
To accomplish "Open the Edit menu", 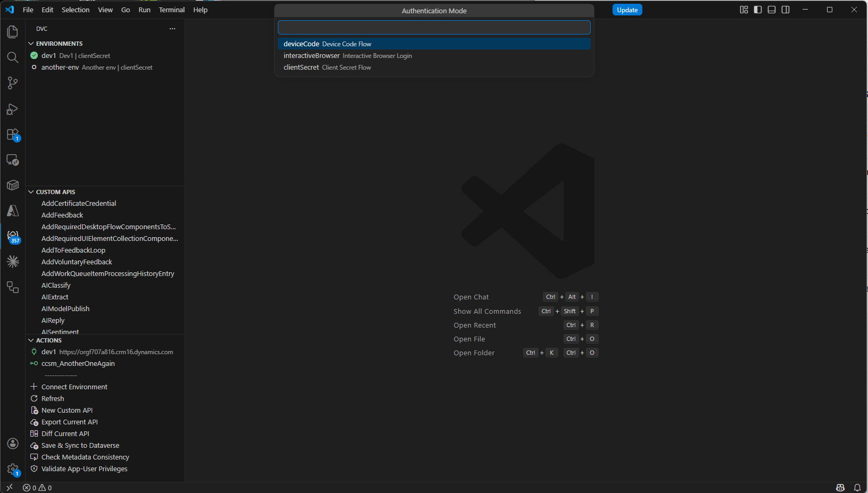I will point(47,10).
